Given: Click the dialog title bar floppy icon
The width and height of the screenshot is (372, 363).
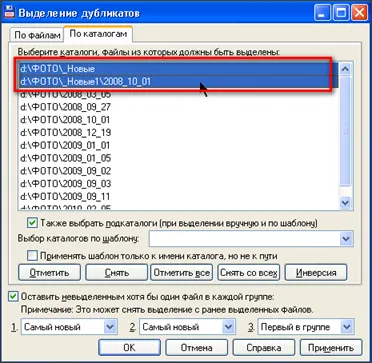Looking at the screenshot, I should point(9,13).
